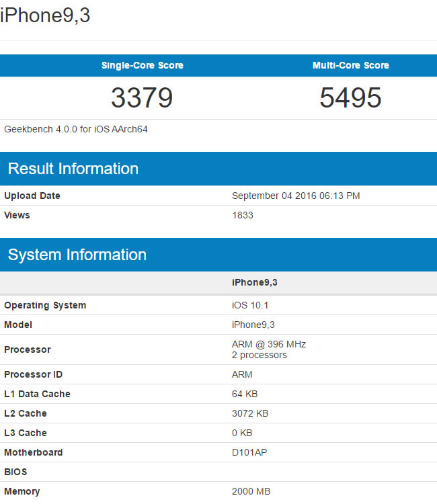Click the views count 1833
437x504 pixels.
[x=243, y=215]
